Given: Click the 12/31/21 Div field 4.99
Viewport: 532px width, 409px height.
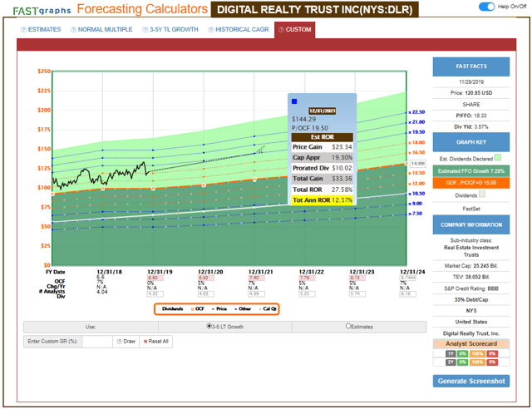Looking at the screenshot, I should pos(257,294).
